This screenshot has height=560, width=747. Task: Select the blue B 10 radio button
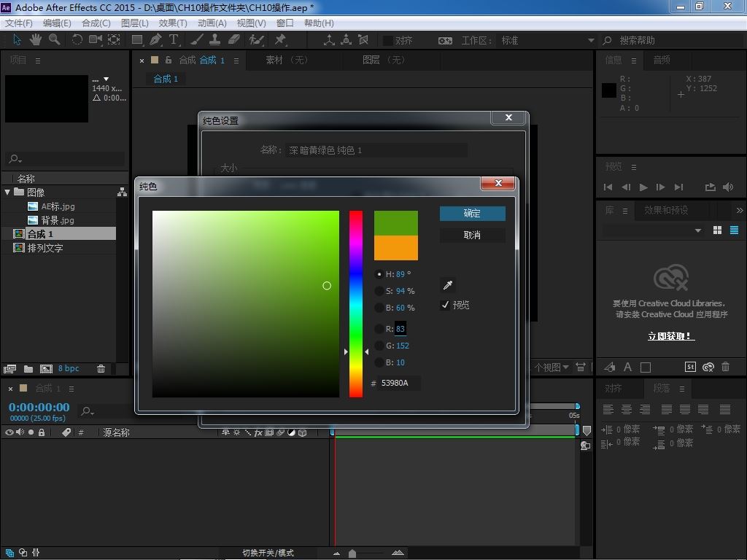pyautogui.click(x=379, y=362)
